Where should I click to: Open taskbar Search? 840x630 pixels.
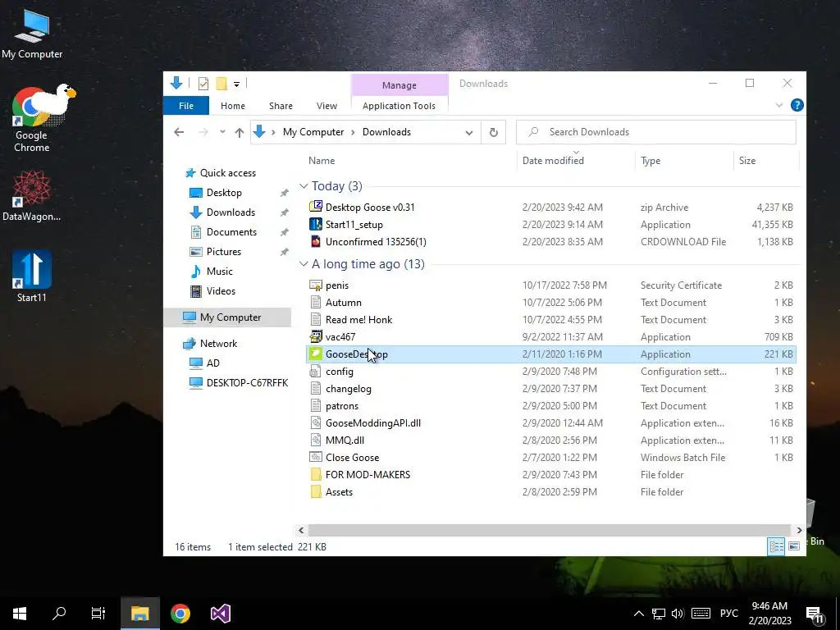(x=59, y=614)
